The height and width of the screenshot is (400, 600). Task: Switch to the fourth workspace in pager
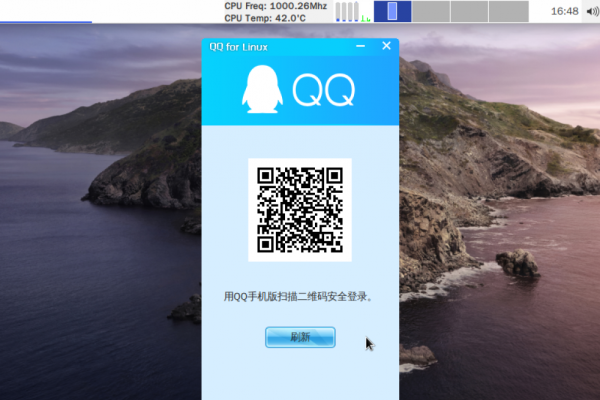[509, 11]
